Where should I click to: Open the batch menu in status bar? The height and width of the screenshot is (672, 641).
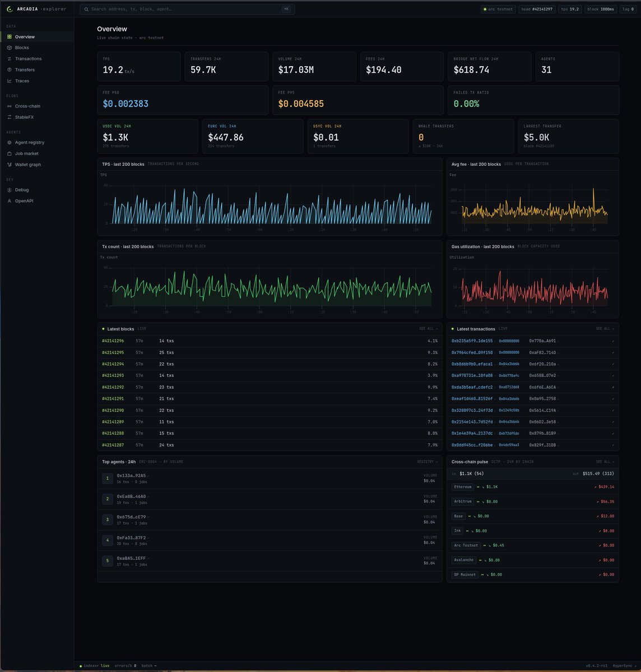point(148,666)
